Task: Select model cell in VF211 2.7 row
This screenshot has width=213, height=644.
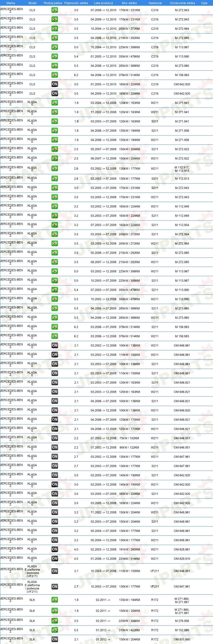Action: (32, 586)
